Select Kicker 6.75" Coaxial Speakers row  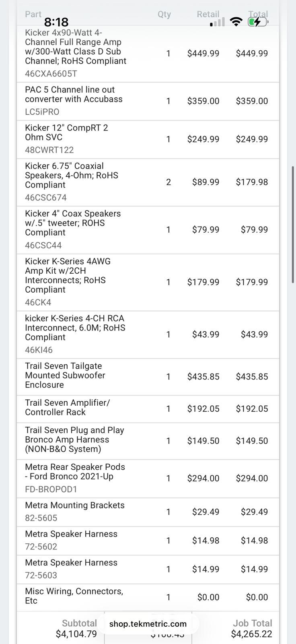click(148, 182)
